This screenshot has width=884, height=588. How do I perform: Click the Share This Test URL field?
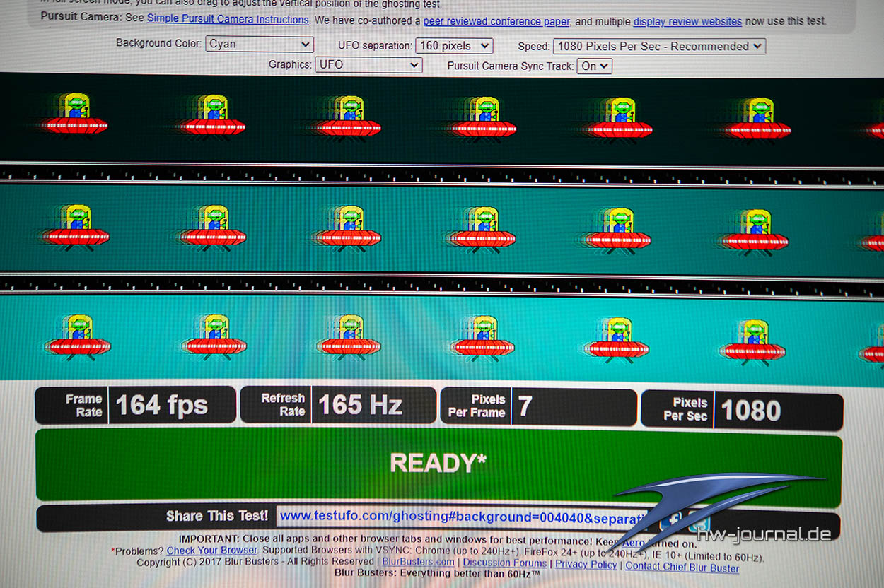click(x=463, y=517)
